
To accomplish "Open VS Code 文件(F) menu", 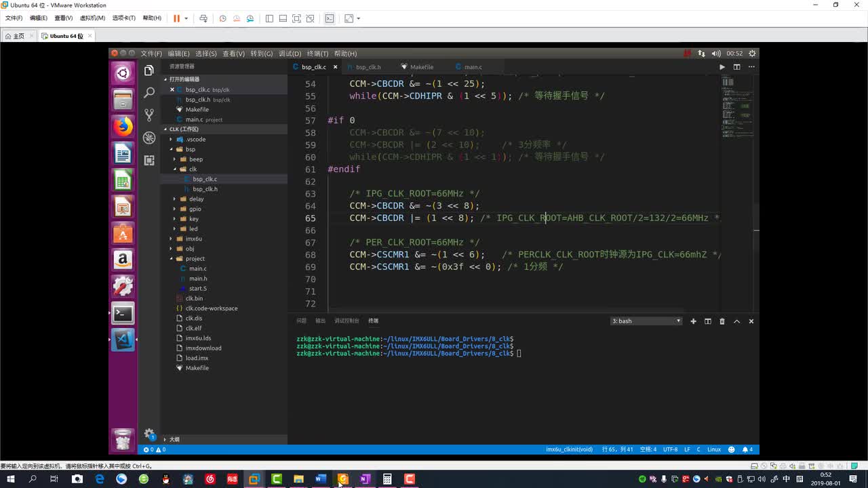I will coord(151,54).
